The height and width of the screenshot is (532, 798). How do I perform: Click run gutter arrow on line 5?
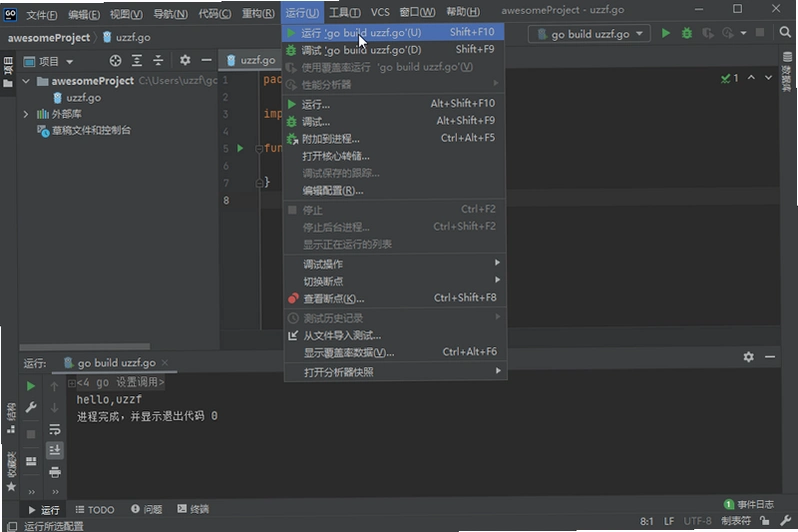coord(240,148)
